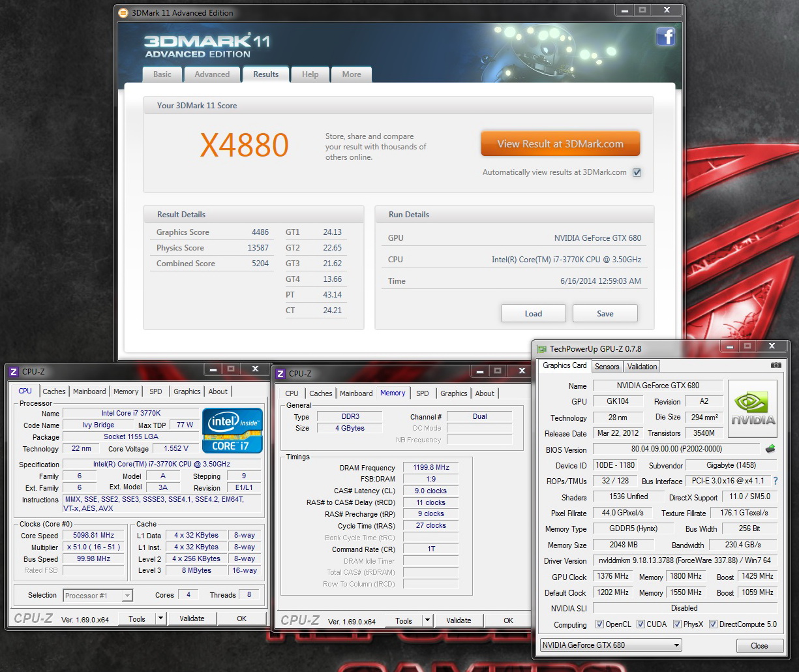Click the CAS# Latency 9.0 clocks value
Screen dimensions: 799x672
click(431, 491)
